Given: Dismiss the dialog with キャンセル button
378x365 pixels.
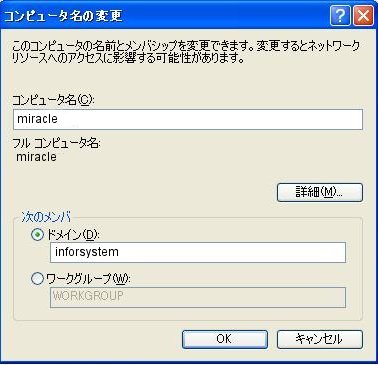Looking at the screenshot, I should pyautogui.click(x=320, y=339).
